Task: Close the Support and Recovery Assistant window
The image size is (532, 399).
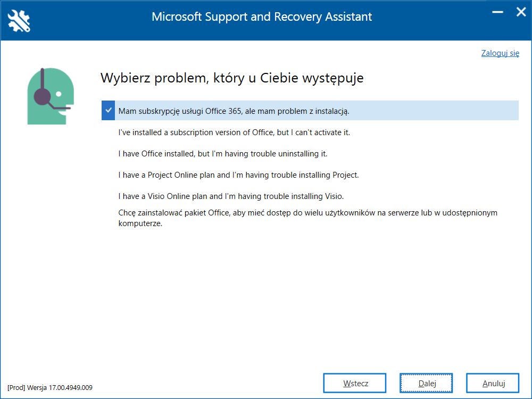Action: [x=521, y=12]
